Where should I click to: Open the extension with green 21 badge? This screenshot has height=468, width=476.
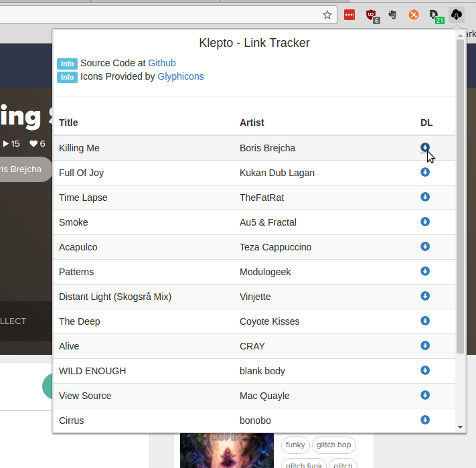[437, 16]
